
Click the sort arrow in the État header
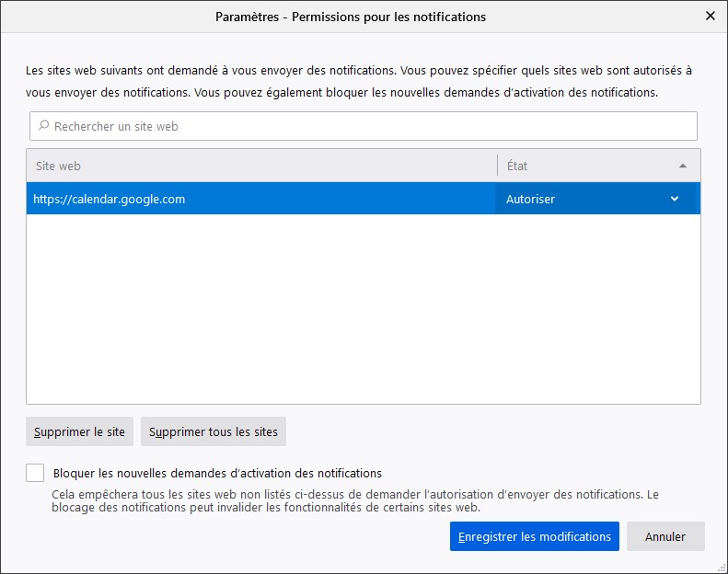(x=682, y=166)
